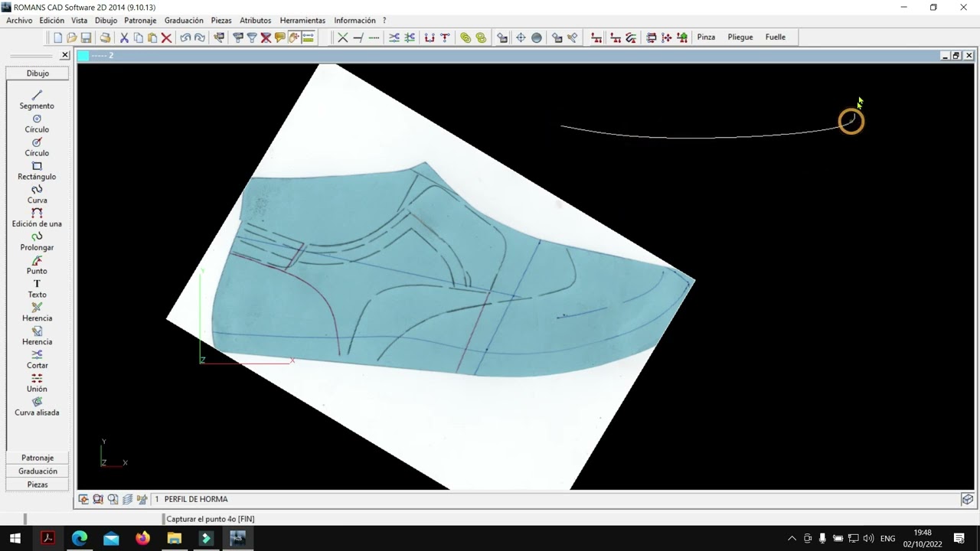The image size is (980, 551).
Task: Select the Círculo tool just below Segmento
Action: 37,123
